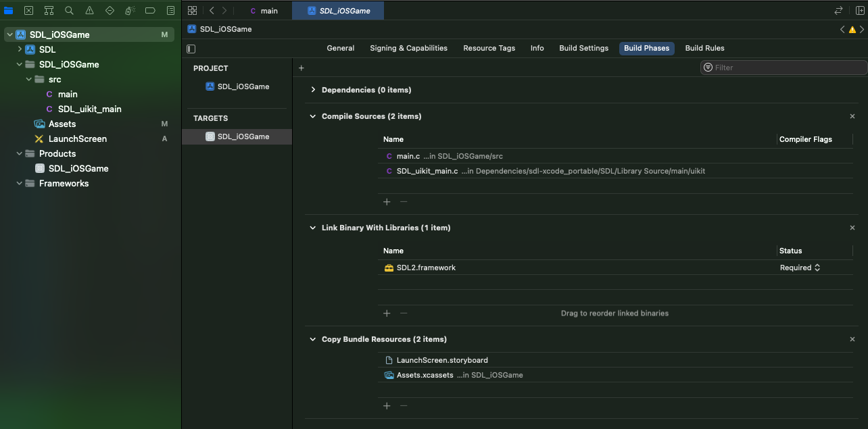Open the Issue navigator warning triangle
Image resolution: width=868 pixels, height=429 pixels.
coord(89,10)
